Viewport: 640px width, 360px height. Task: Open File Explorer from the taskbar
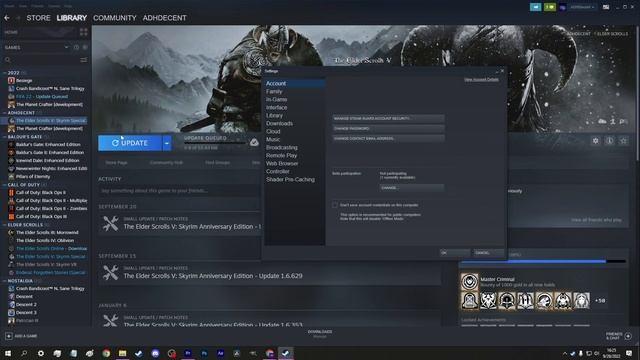(122, 353)
